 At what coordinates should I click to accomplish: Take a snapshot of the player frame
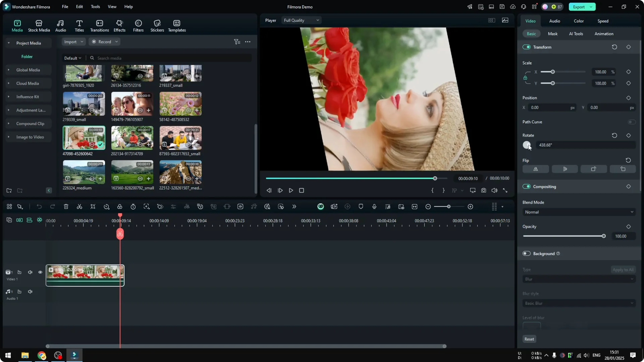point(483,190)
